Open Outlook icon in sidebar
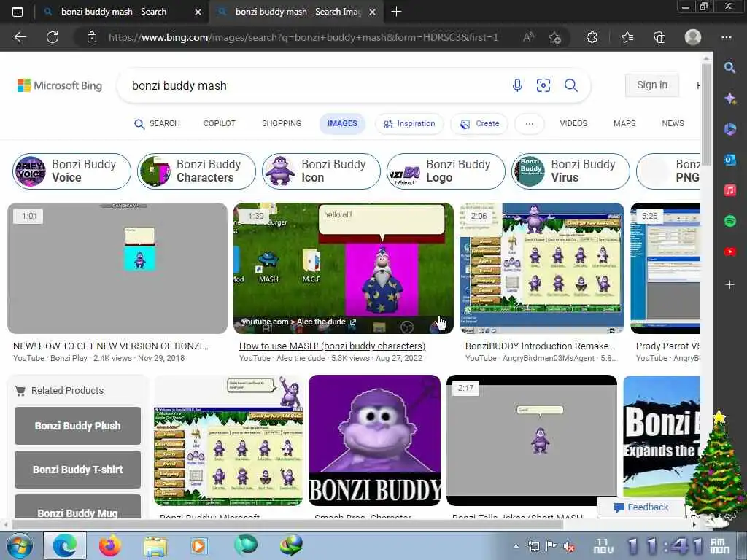Image resolution: width=747 pixels, height=560 pixels. pyautogui.click(x=729, y=160)
